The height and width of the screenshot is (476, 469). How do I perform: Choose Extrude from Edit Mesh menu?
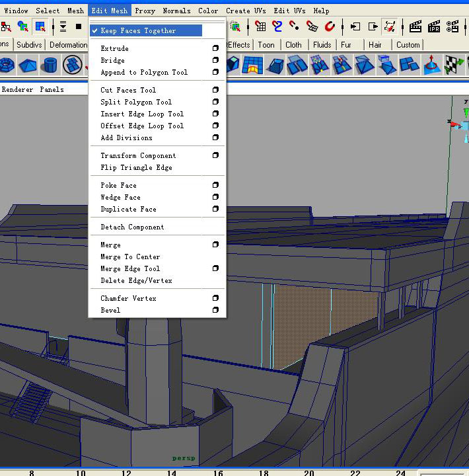click(x=115, y=48)
